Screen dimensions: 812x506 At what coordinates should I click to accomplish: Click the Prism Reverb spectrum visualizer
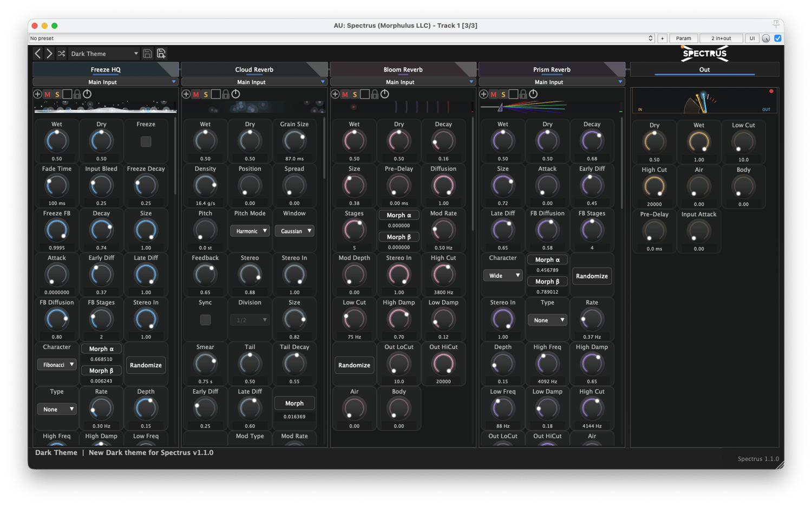click(552, 107)
